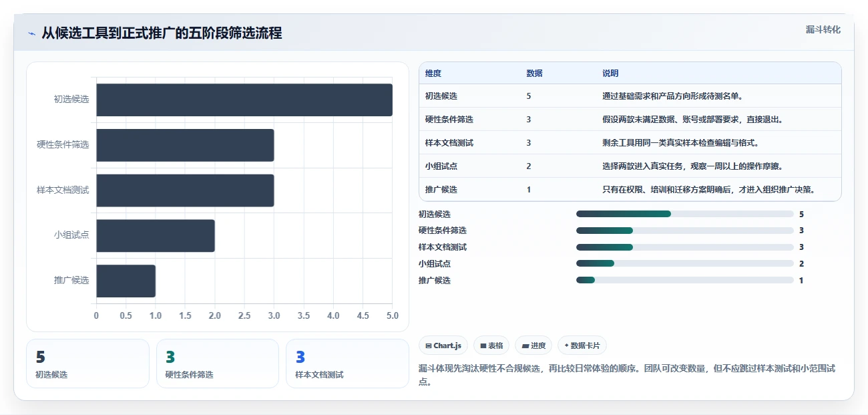The height and width of the screenshot is (415, 868).
Task: Open the 初选候选 data card showing 5
Action: pos(87,364)
